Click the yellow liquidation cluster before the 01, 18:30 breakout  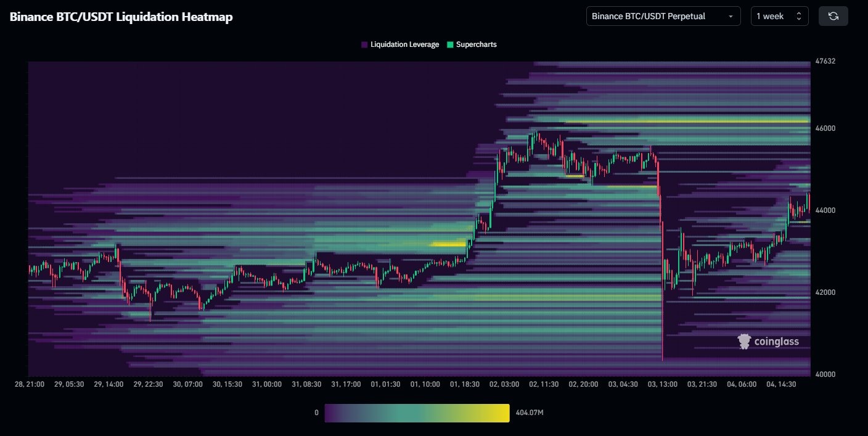(449, 244)
